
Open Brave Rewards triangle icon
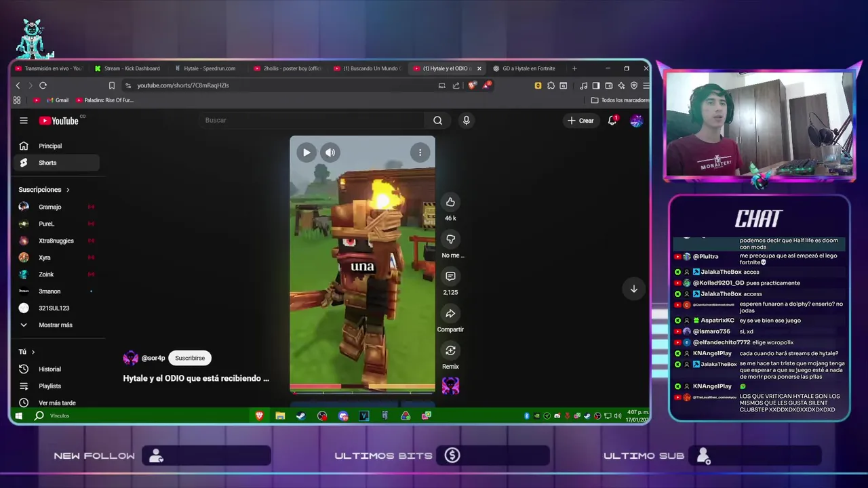pyautogui.click(x=486, y=85)
